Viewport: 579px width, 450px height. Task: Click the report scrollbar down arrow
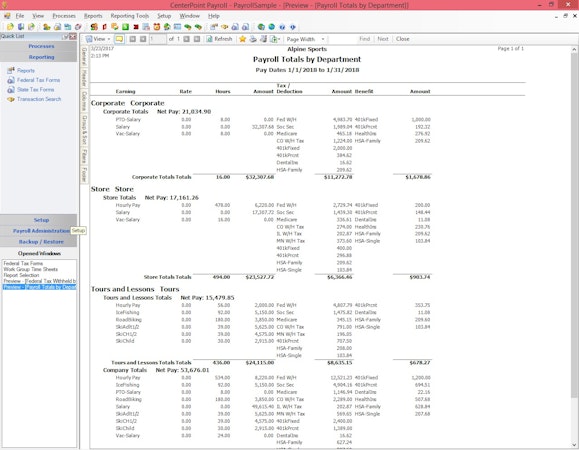point(575,445)
